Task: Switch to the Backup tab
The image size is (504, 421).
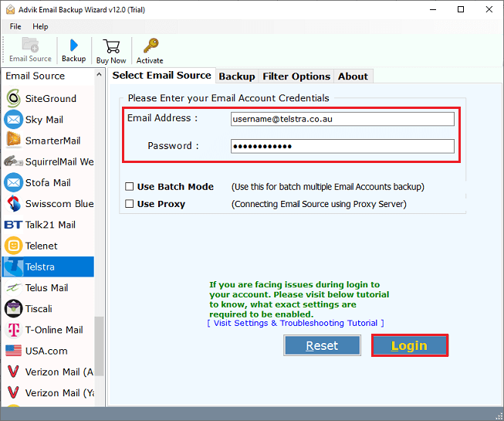Action: pyautogui.click(x=237, y=76)
